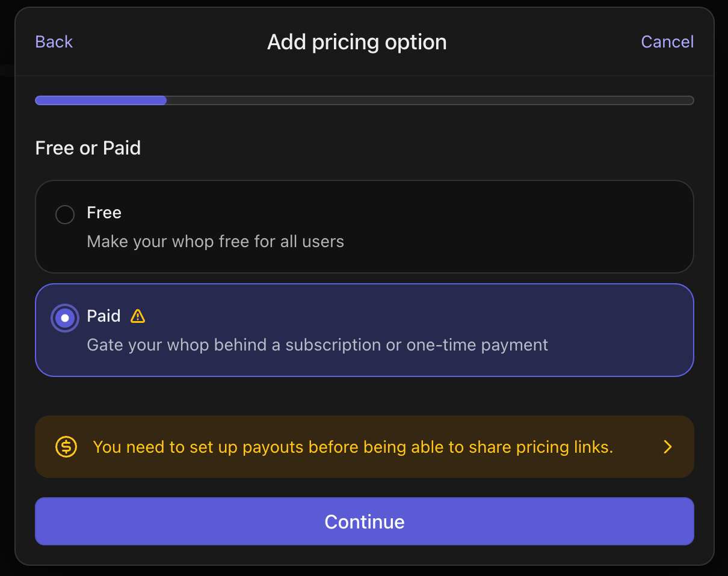Choose the Free radio button
728x576 pixels.
(64, 214)
